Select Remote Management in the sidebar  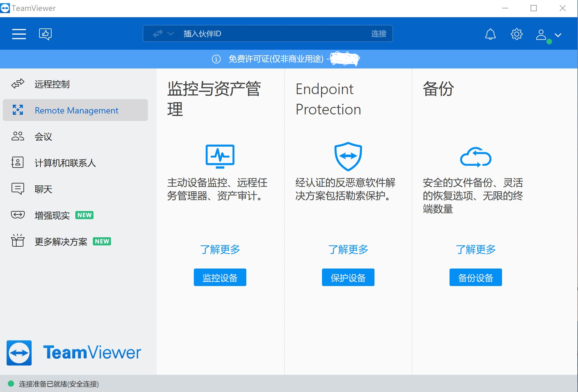(75, 110)
